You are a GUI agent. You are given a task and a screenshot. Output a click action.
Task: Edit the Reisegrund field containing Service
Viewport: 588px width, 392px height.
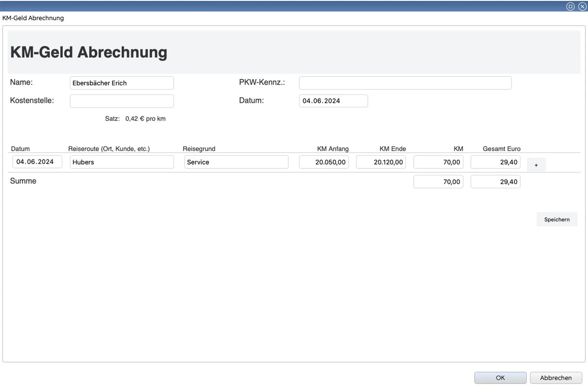pyautogui.click(x=236, y=162)
